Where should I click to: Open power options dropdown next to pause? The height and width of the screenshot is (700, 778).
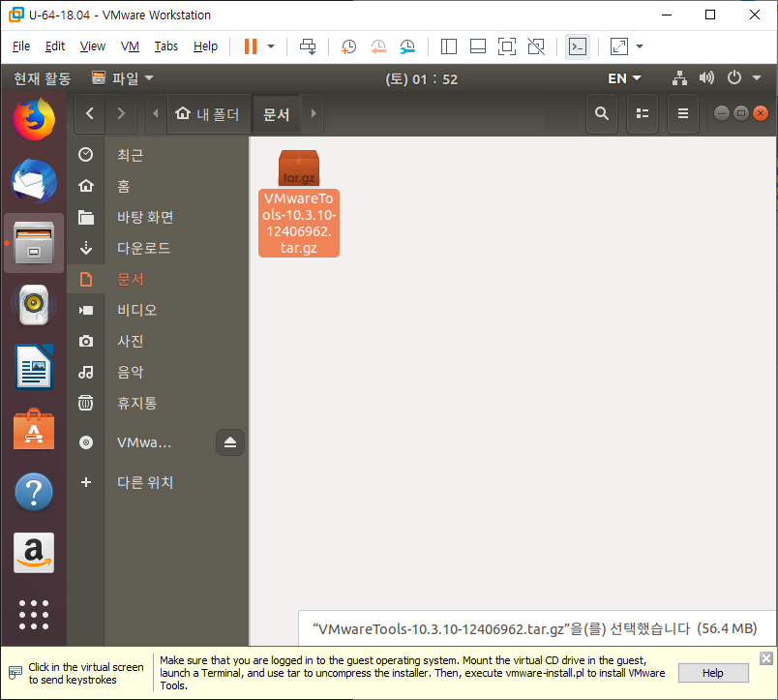click(271, 46)
